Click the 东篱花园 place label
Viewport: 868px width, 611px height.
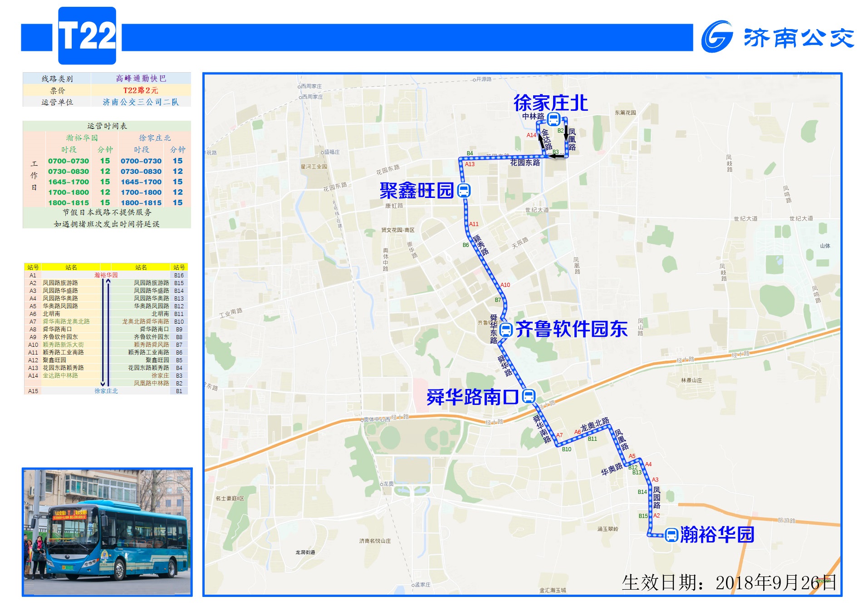625,113
